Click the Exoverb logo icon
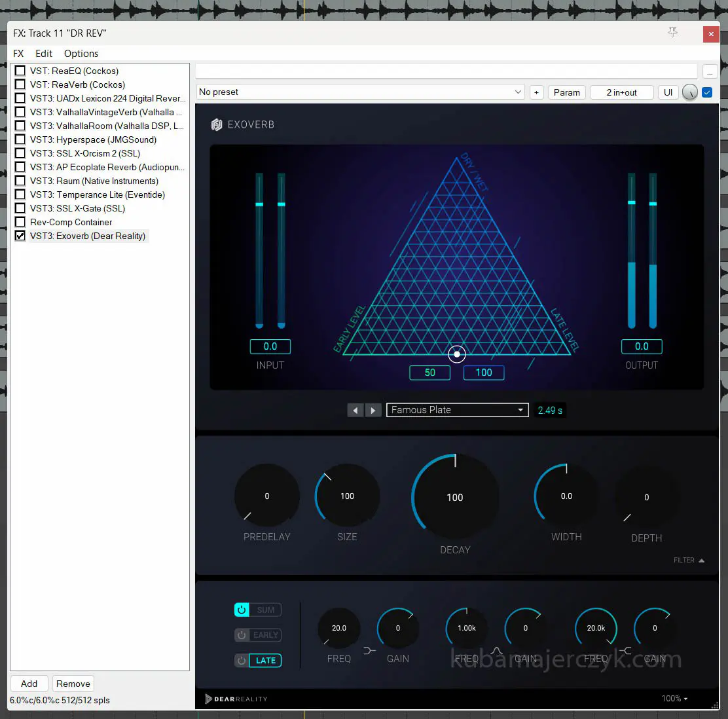The height and width of the screenshot is (719, 728). [217, 124]
